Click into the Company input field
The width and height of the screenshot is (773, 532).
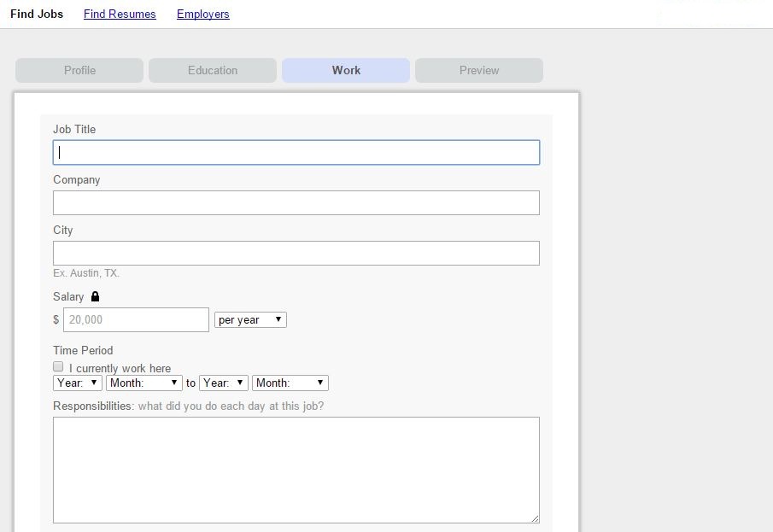click(x=296, y=202)
